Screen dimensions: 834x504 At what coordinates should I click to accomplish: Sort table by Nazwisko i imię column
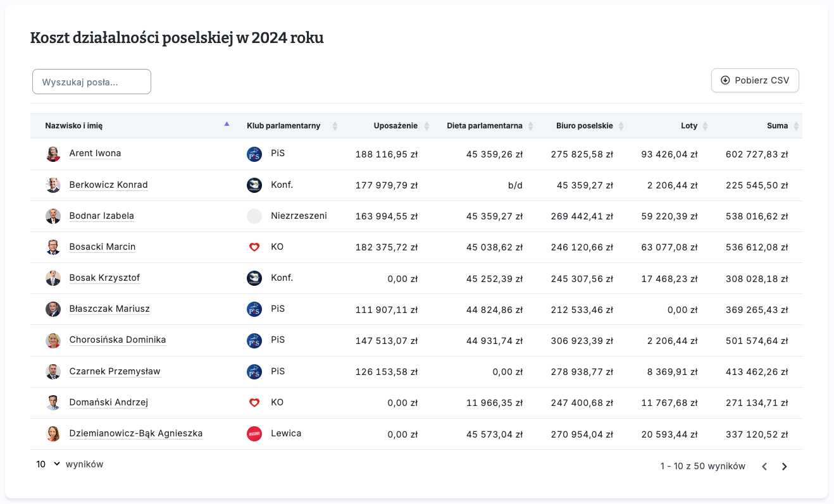coord(73,126)
